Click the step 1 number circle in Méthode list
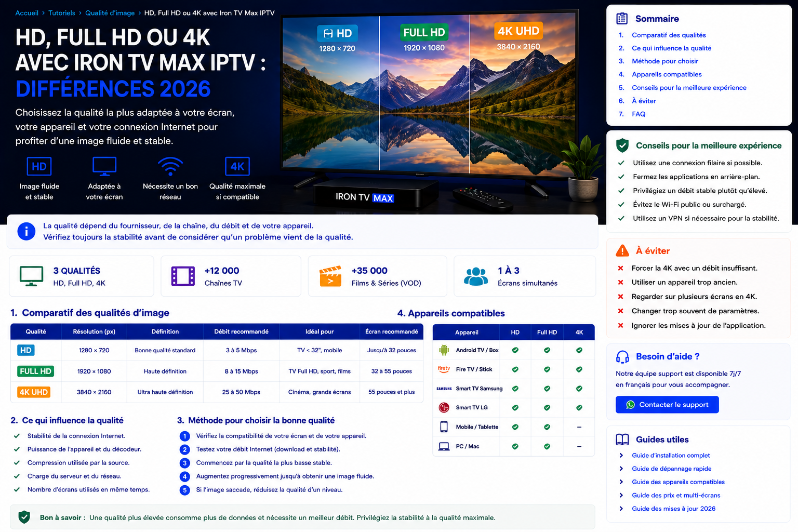This screenshot has height=532, width=798. (x=185, y=436)
